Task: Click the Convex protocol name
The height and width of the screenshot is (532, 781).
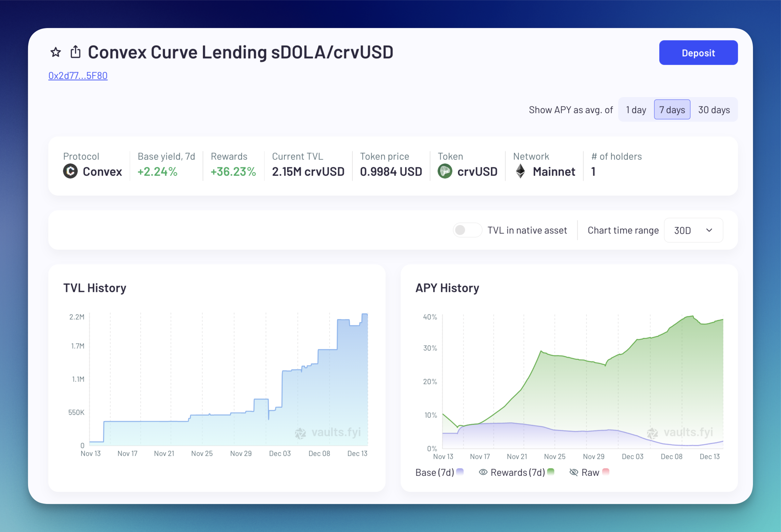Action: (102, 171)
